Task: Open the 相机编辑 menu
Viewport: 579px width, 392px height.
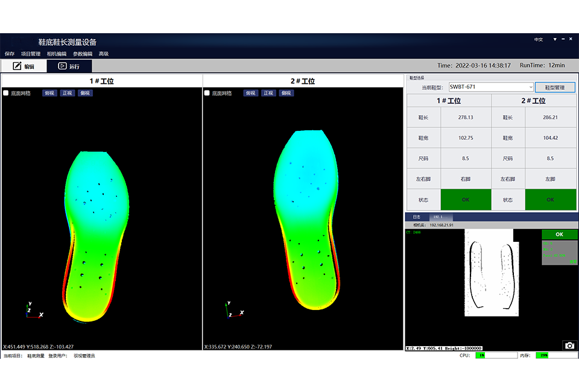Action: click(57, 54)
